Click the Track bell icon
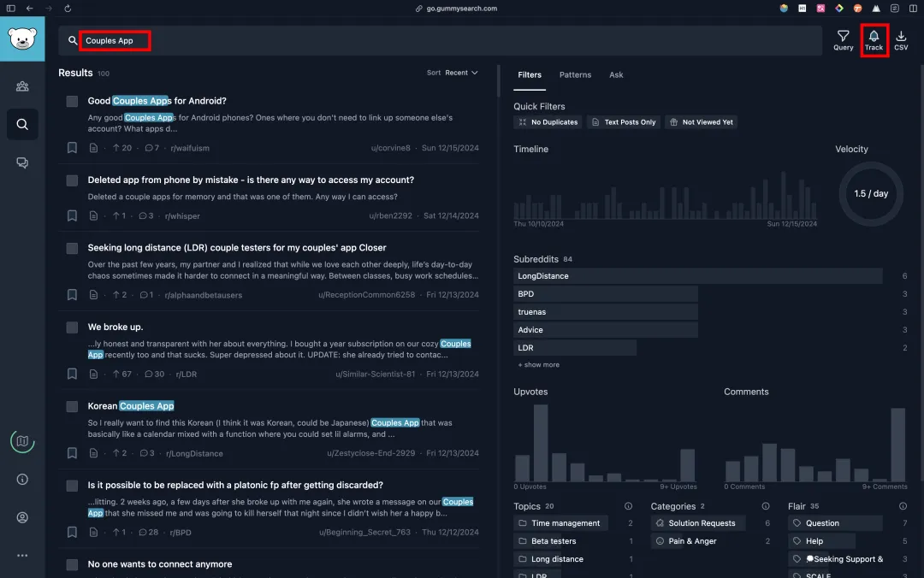 (x=874, y=40)
